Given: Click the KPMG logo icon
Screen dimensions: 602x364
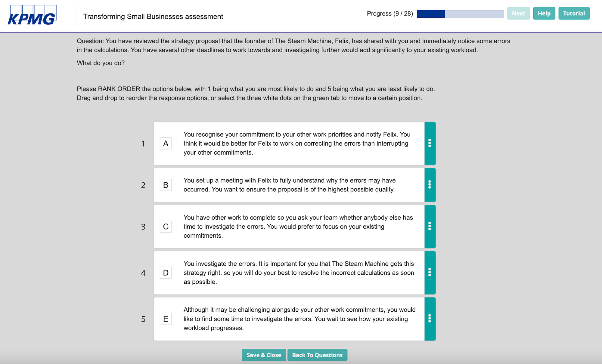Looking at the screenshot, I should point(32,16).
